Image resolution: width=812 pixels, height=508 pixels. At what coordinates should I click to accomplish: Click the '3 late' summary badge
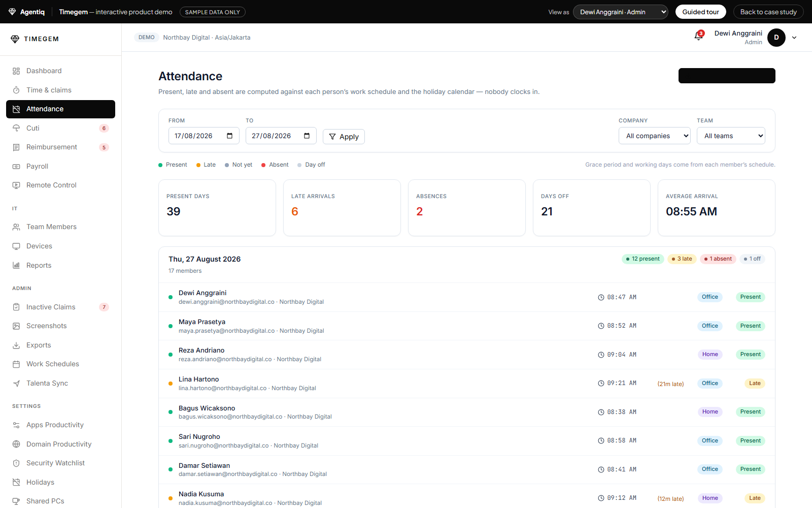pyautogui.click(x=682, y=259)
